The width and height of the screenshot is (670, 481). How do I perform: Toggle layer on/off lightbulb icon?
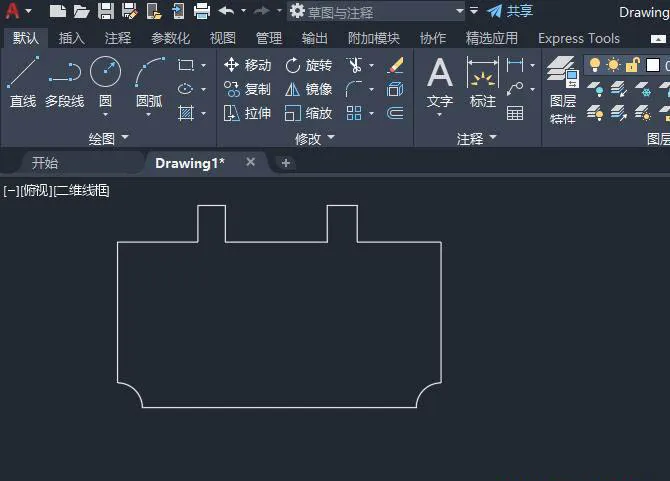[594, 65]
